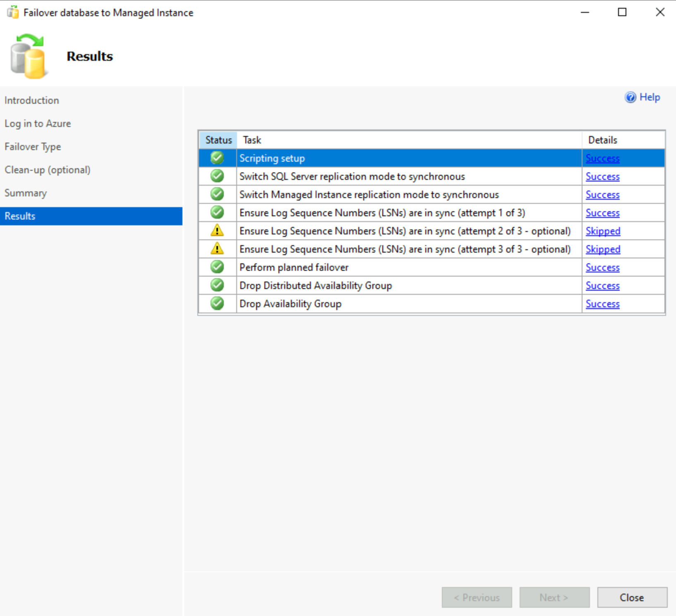Click the success icon for Perform planned failover

tap(217, 267)
